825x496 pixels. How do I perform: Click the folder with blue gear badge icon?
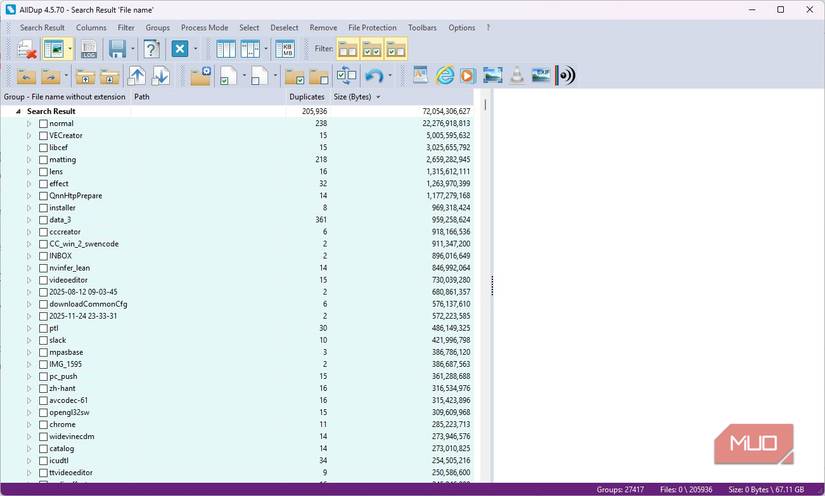tap(200, 76)
